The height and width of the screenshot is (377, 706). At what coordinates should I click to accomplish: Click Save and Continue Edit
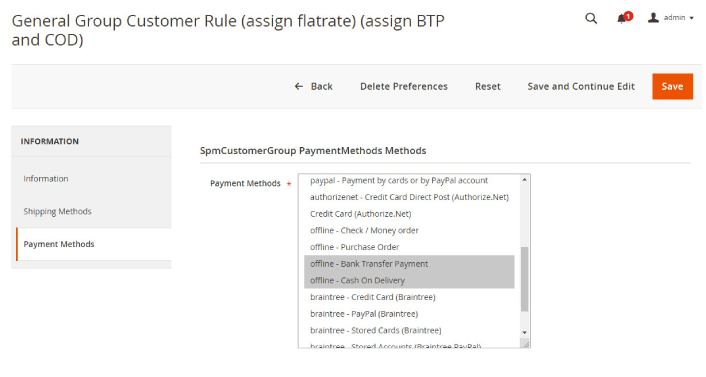tap(581, 86)
